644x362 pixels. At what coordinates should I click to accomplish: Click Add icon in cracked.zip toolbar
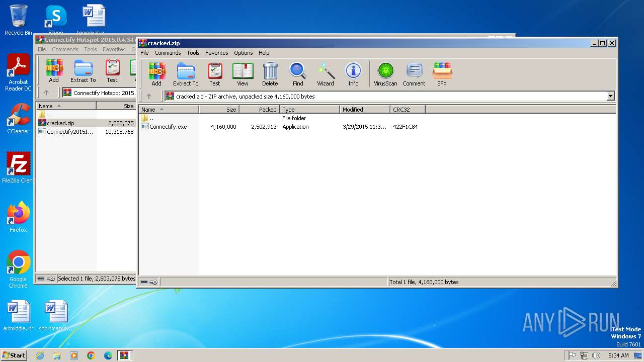156,74
